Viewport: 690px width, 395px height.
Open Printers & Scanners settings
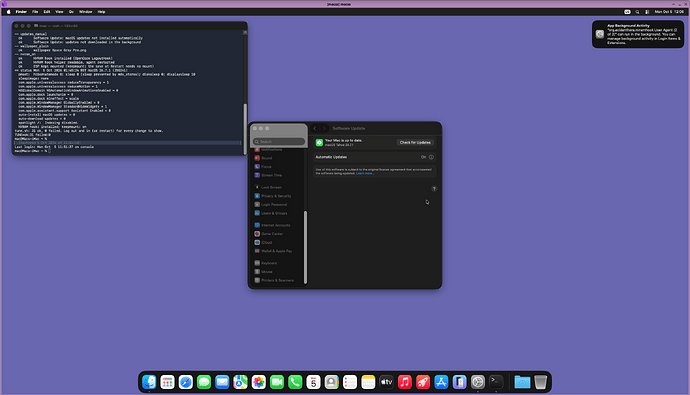(278, 280)
